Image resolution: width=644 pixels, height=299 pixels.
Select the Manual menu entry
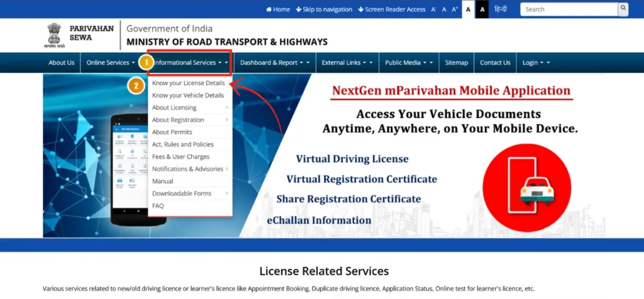[163, 181]
